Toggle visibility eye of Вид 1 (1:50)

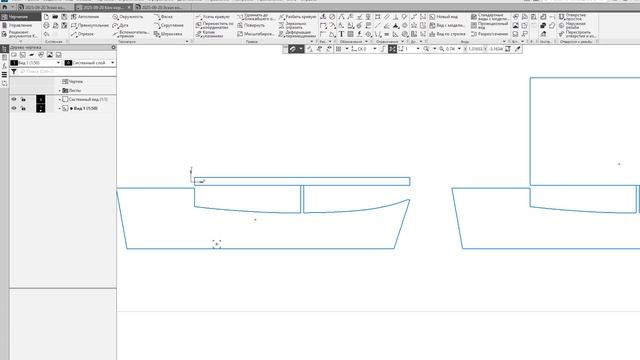(x=14, y=108)
